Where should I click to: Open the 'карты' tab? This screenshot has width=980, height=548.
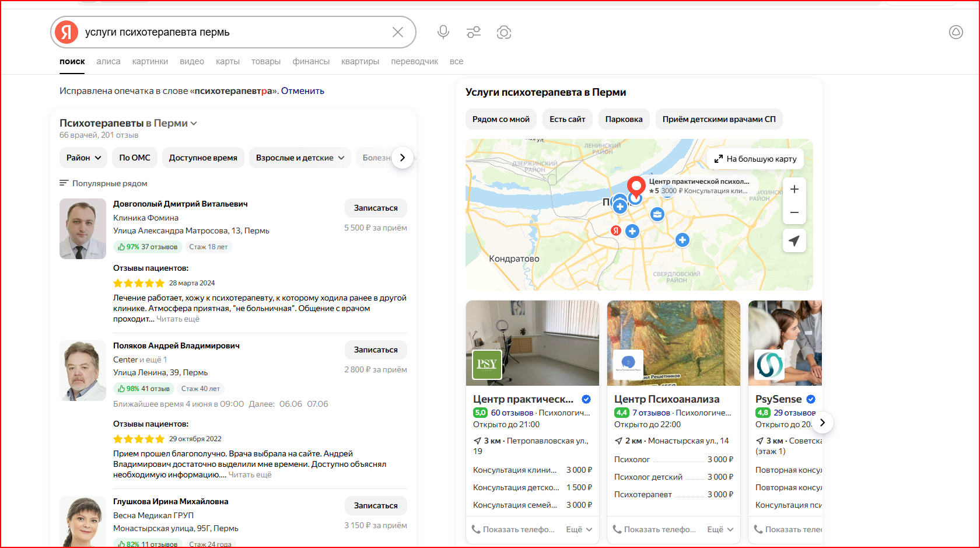click(x=228, y=61)
